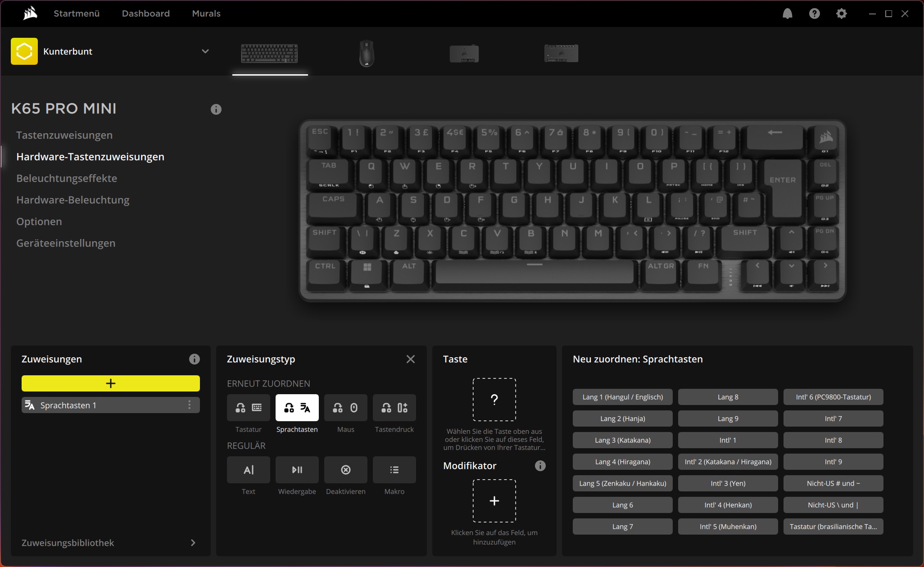Select Intl' 2 (Katakana / Hiragana)
The image size is (924, 567).
[728, 462]
